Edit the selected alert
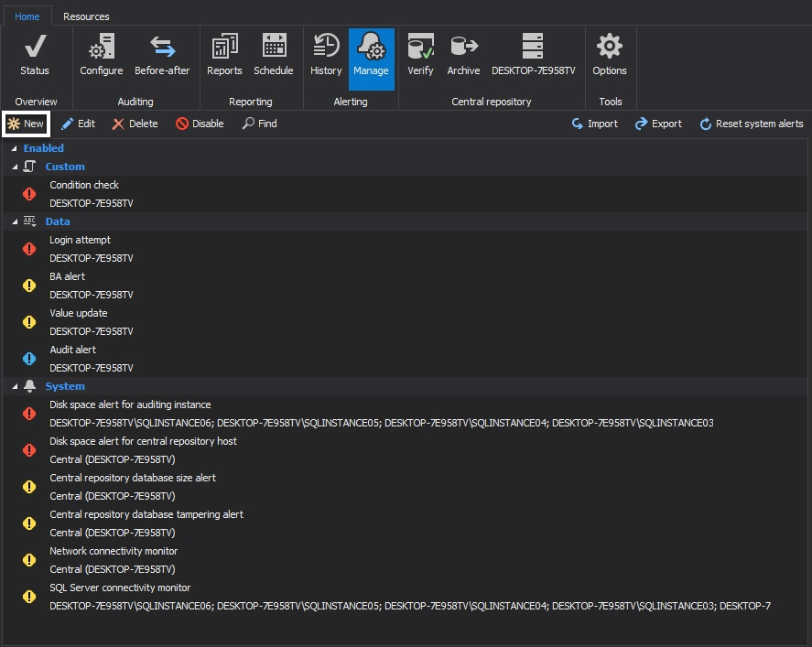This screenshot has width=812, height=647. pos(78,124)
